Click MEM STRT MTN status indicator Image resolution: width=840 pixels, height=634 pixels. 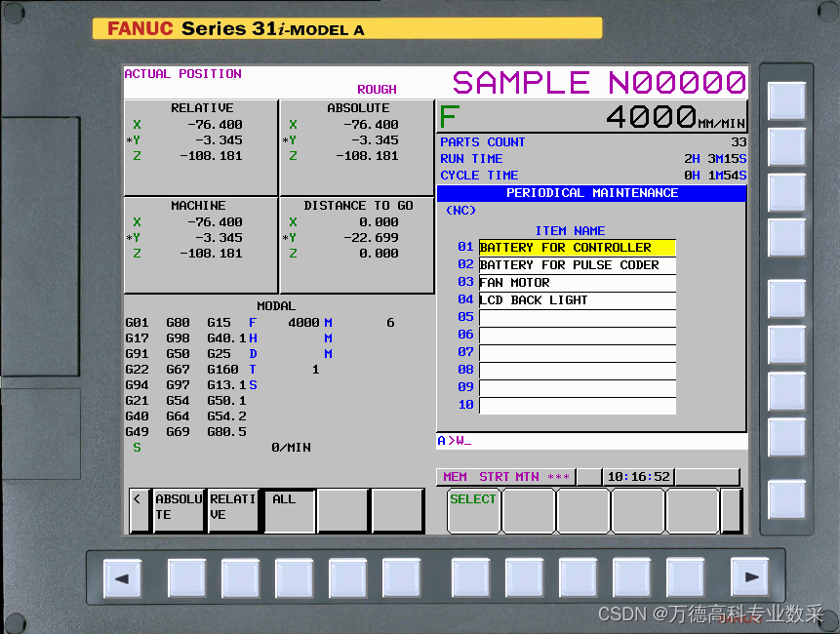point(505,477)
